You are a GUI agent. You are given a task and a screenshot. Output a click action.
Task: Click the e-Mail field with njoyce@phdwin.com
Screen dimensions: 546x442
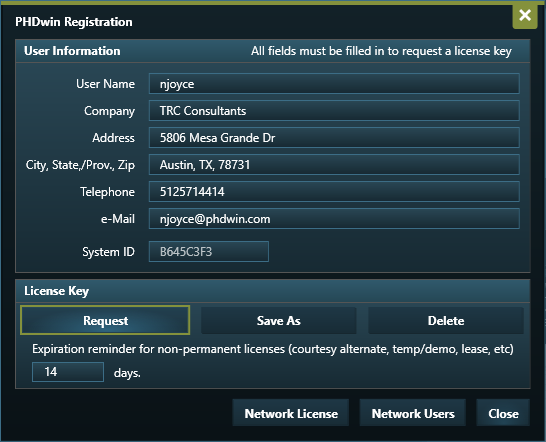[x=334, y=219]
